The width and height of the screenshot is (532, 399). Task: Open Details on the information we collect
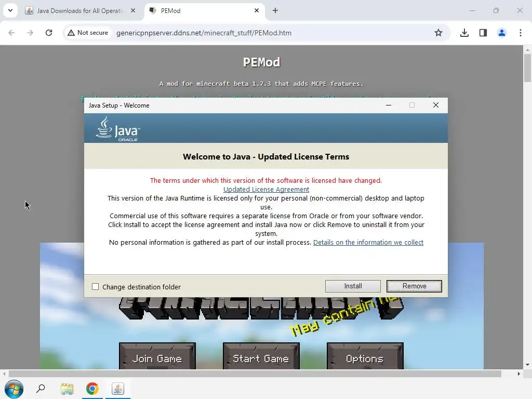tap(368, 242)
